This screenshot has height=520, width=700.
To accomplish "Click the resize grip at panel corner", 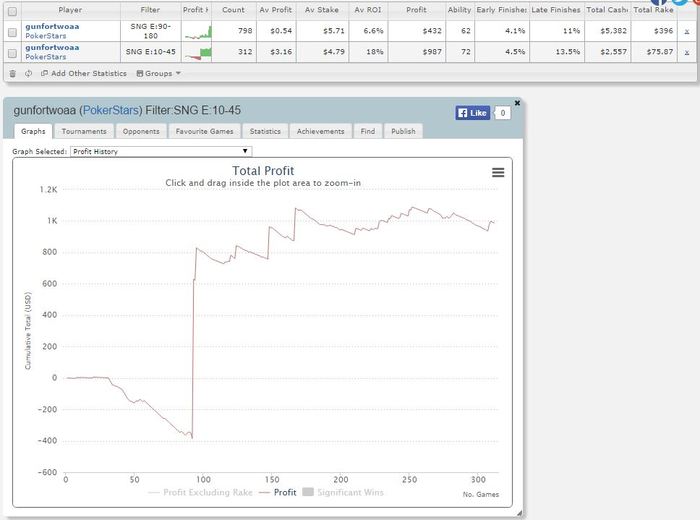I will (519, 514).
